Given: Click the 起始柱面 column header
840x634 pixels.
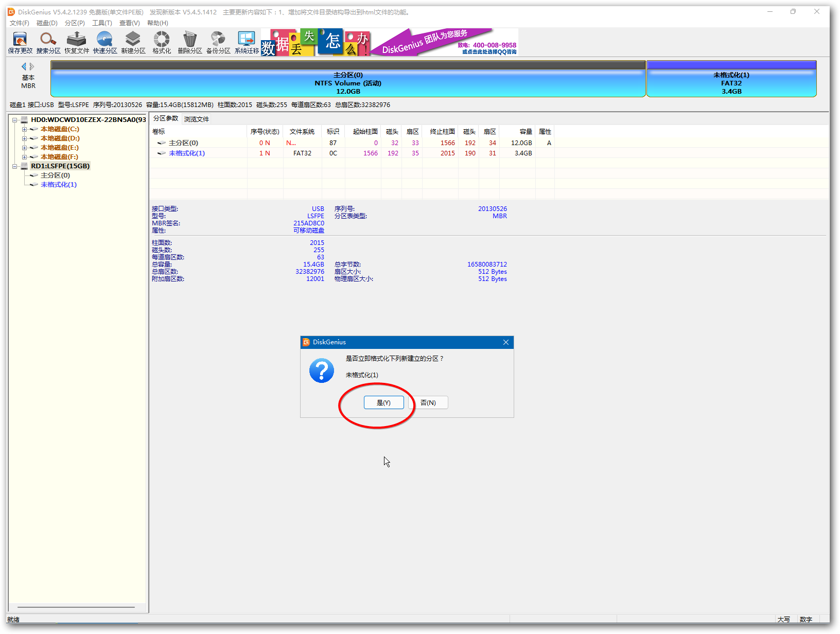Looking at the screenshot, I should pyautogui.click(x=363, y=132).
